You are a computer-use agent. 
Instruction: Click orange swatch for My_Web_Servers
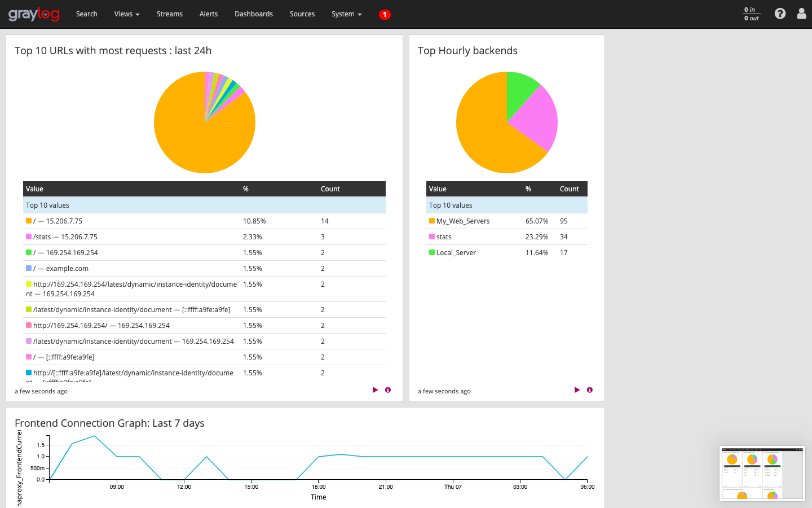tap(432, 221)
